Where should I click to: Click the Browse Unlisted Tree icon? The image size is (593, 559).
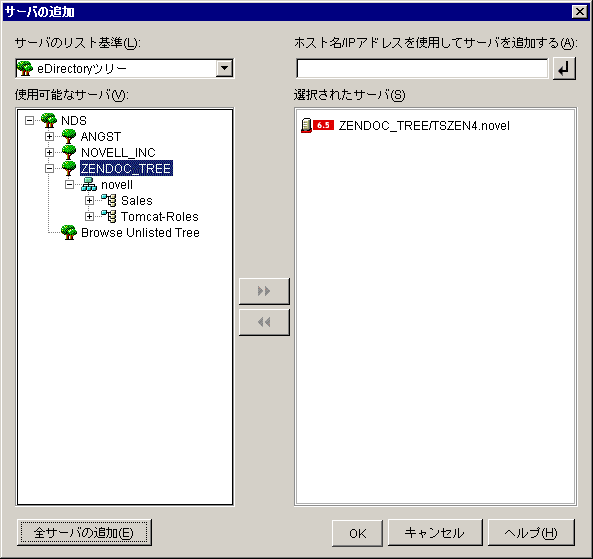coord(69,232)
